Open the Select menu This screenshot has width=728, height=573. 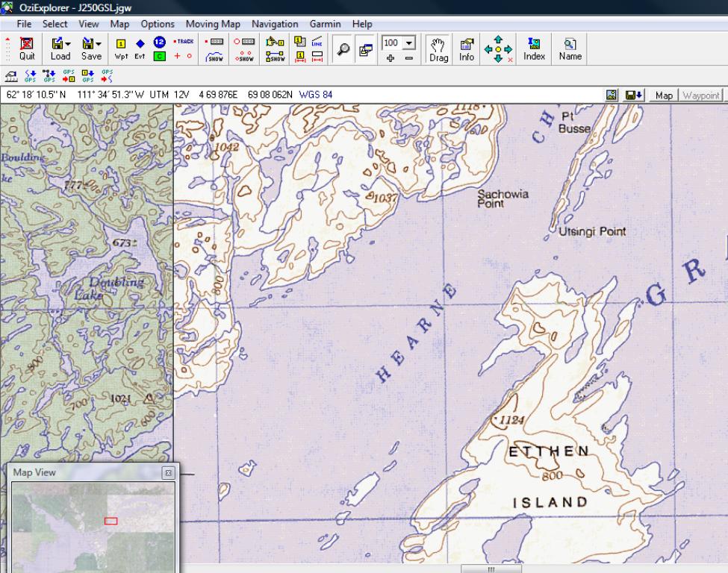[x=55, y=24]
